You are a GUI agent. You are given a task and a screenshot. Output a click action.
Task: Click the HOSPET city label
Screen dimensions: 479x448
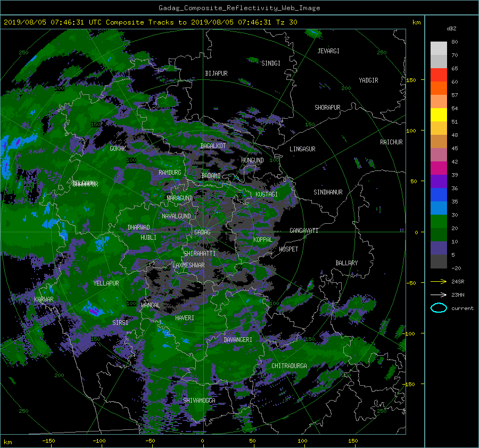pyautogui.click(x=288, y=249)
